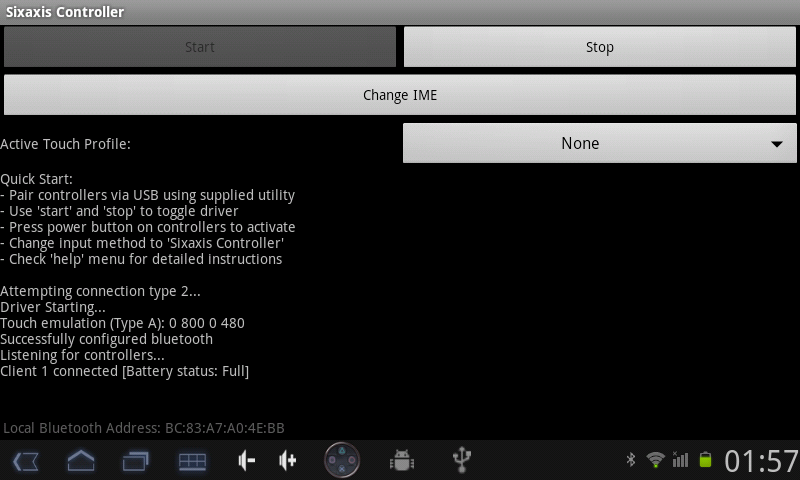Tap 'Change input method to Sixaxis Controller' line

[142, 243]
